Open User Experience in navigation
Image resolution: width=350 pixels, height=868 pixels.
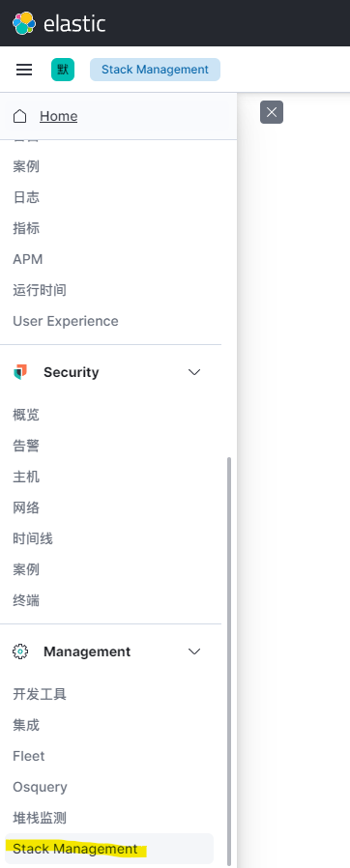[66, 321]
